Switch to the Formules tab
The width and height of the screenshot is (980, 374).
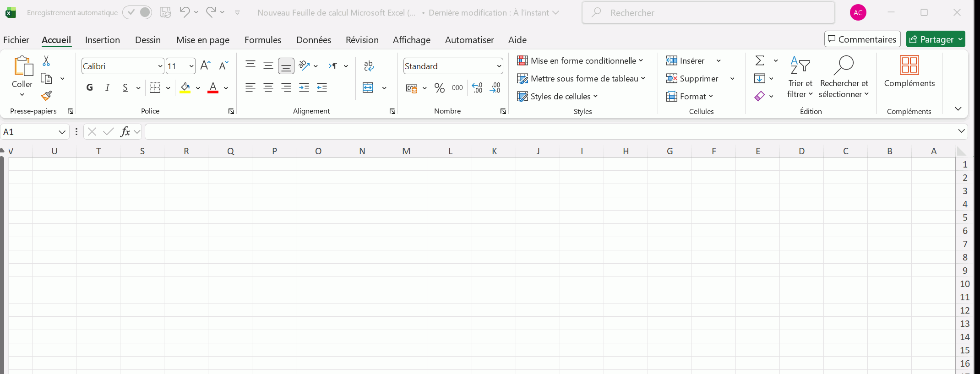263,40
